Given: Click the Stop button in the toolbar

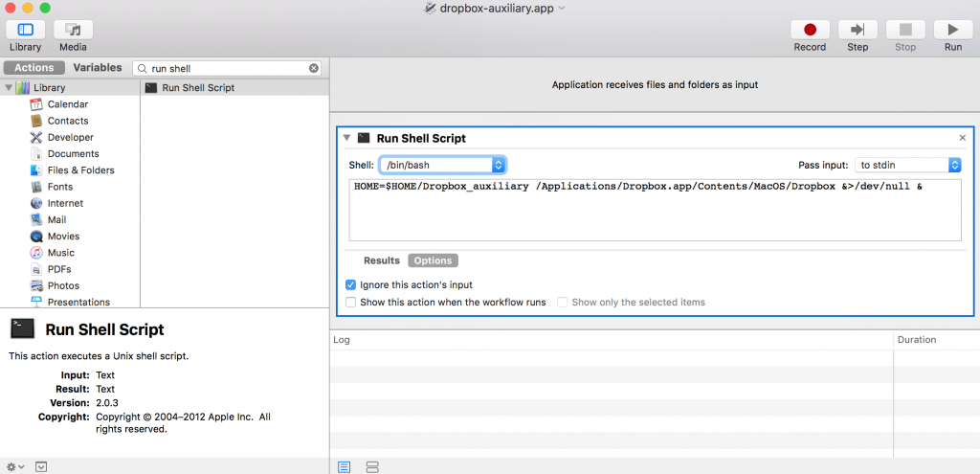Looking at the screenshot, I should click(905, 30).
